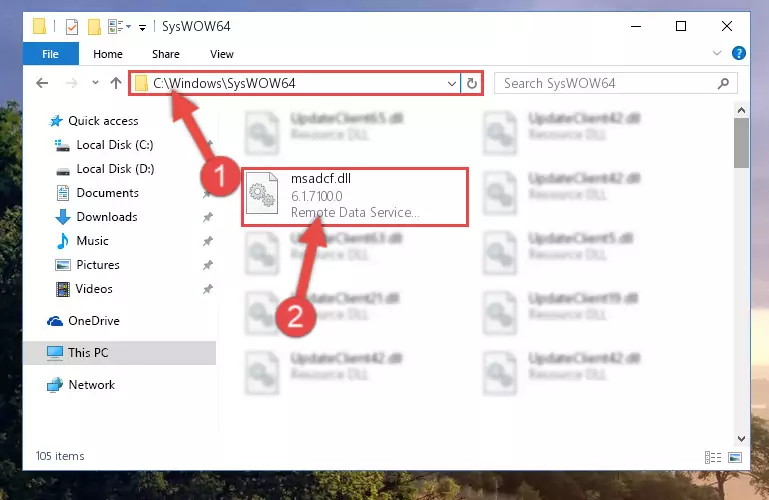This screenshot has width=769, height=500.
Task: Click the Pictures icon in sidebar
Action: [63, 265]
